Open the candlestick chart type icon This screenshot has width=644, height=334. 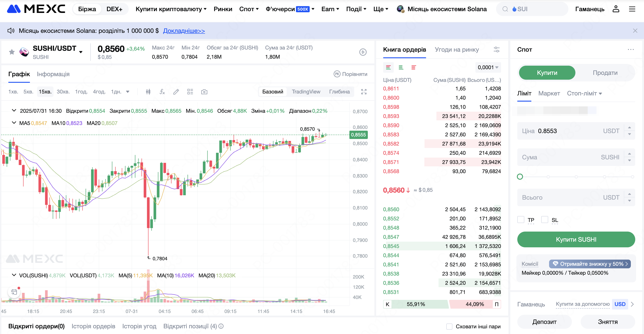click(x=148, y=92)
